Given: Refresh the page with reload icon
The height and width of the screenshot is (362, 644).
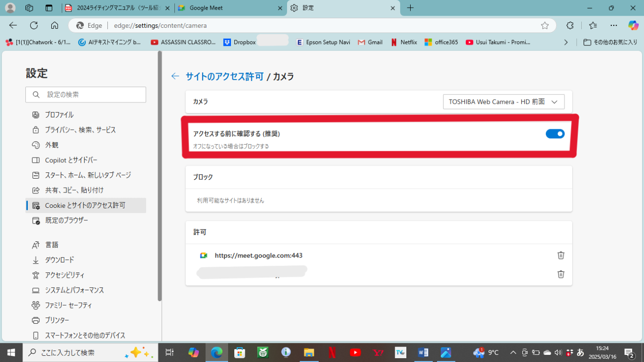Looking at the screenshot, I should pyautogui.click(x=34, y=25).
